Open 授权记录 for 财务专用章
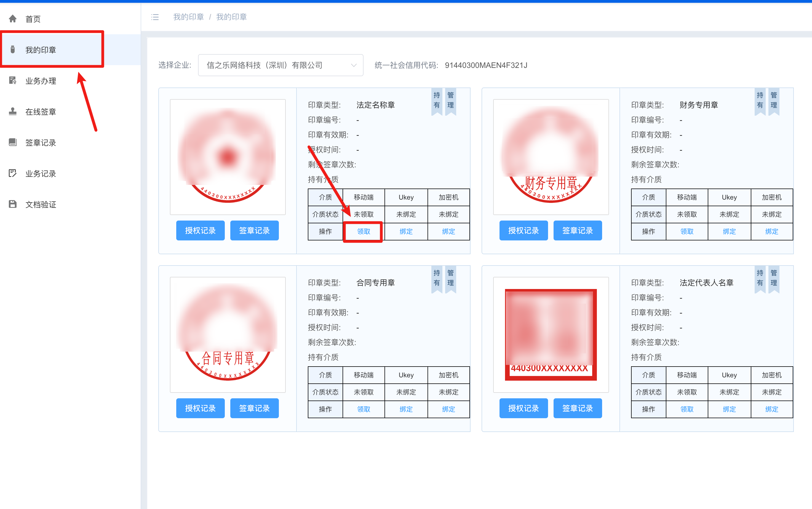Image resolution: width=812 pixels, height=509 pixels. pos(523,230)
